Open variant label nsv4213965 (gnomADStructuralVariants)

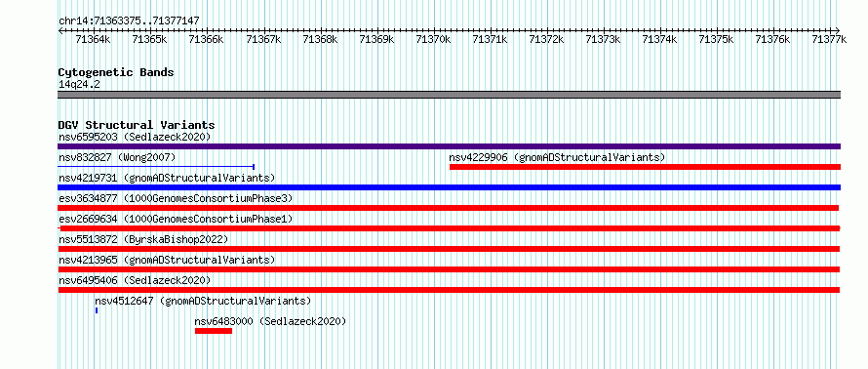pos(167,260)
